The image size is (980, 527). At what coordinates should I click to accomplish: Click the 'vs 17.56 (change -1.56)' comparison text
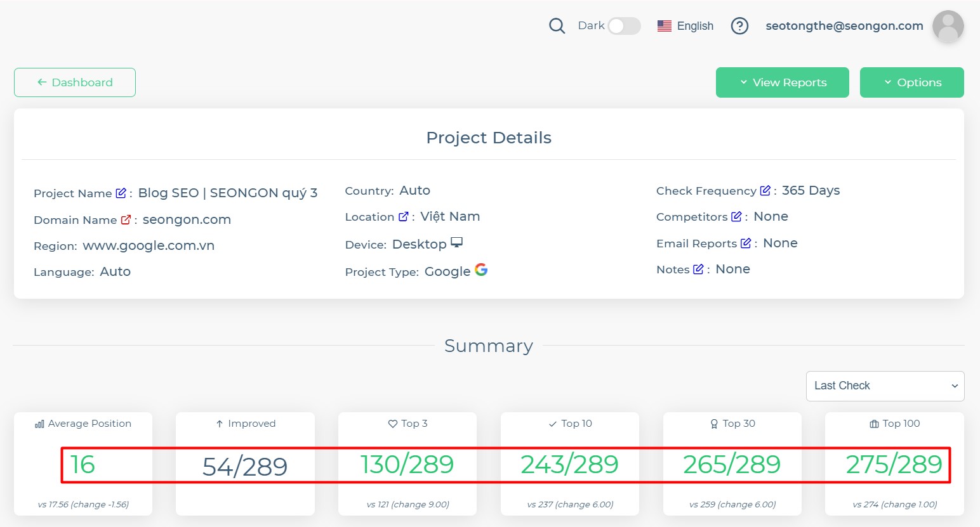[x=83, y=505]
